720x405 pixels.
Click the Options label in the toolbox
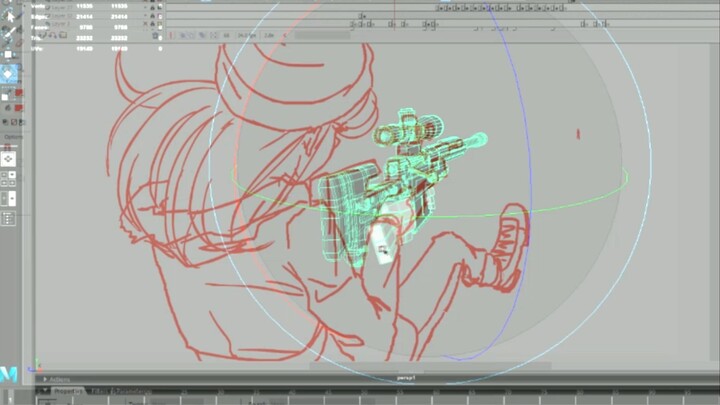[x=13, y=137]
